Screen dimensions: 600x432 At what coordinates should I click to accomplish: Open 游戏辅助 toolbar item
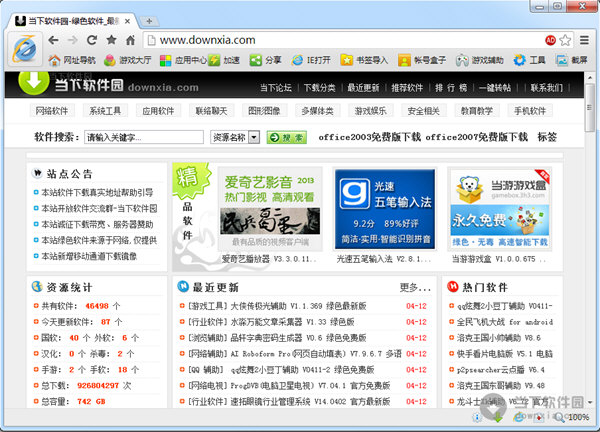click(x=479, y=60)
